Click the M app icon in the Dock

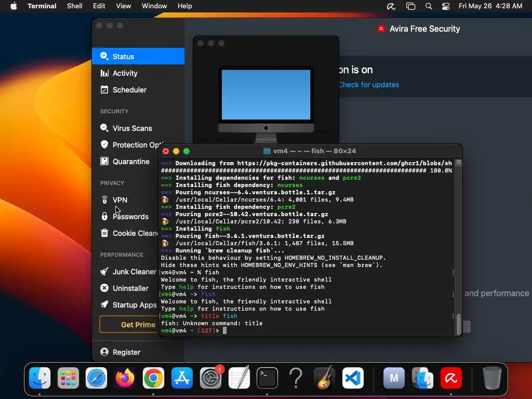[394, 378]
